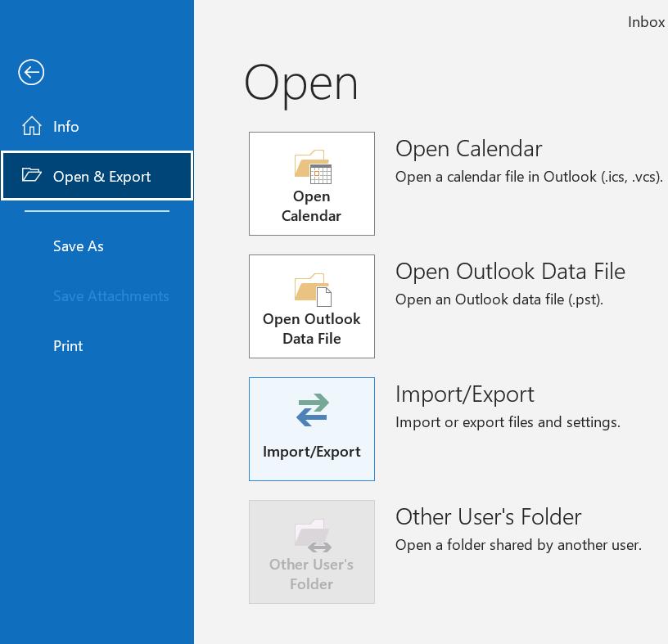Choose Save As in the sidebar
Screen dimensions: 668x644
click(x=79, y=246)
